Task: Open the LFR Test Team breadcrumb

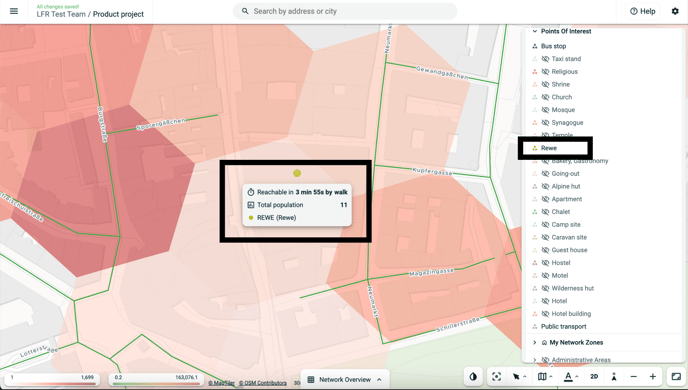Action: [x=61, y=14]
